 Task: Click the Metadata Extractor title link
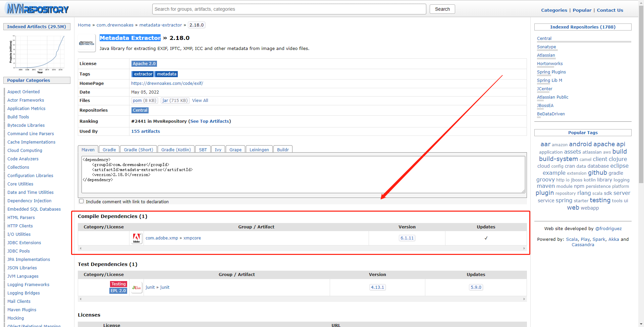point(130,38)
